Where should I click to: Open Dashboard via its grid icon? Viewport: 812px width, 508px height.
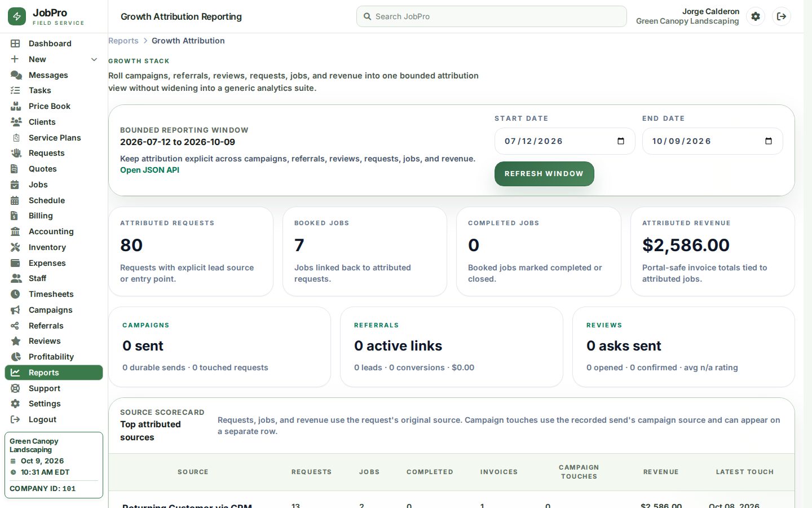pos(15,43)
